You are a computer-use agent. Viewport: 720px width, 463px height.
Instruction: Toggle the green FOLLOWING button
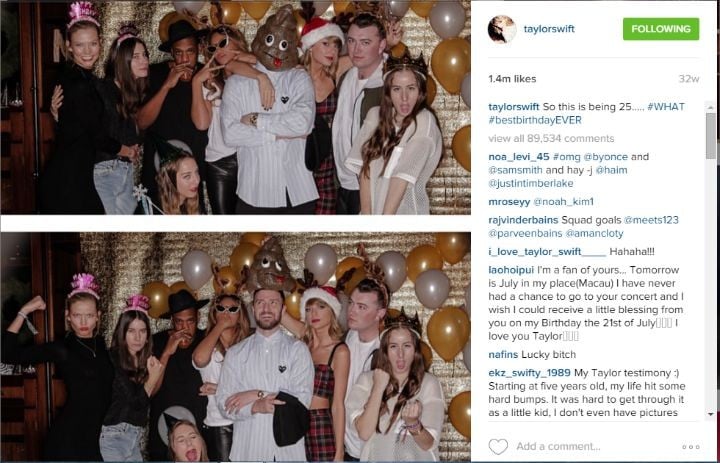click(661, 29)
